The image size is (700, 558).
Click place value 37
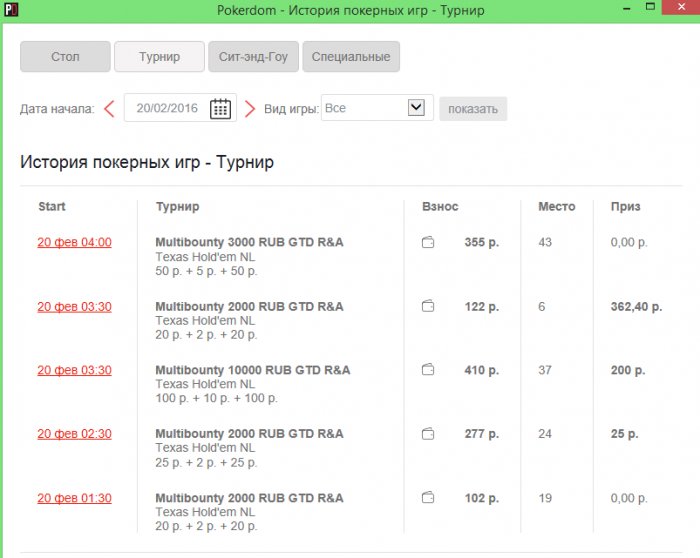pos(545,370)
